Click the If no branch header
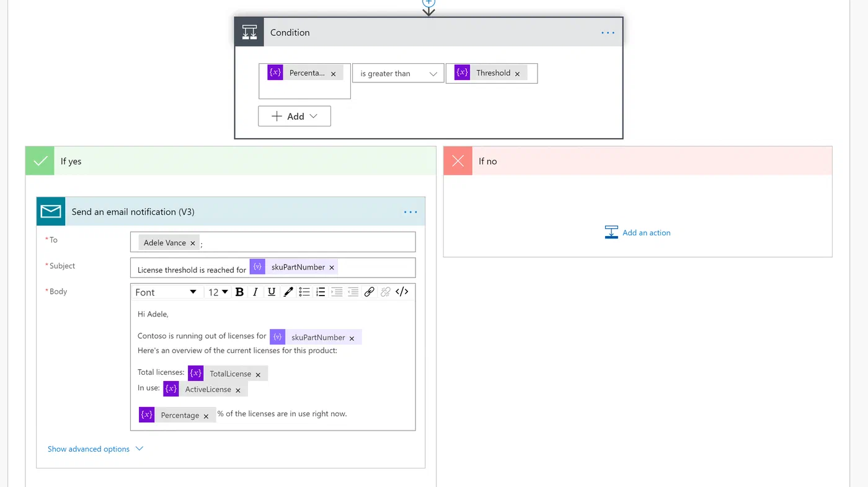The height and width of the screenshot is (487, 868). tap(638, 161)
